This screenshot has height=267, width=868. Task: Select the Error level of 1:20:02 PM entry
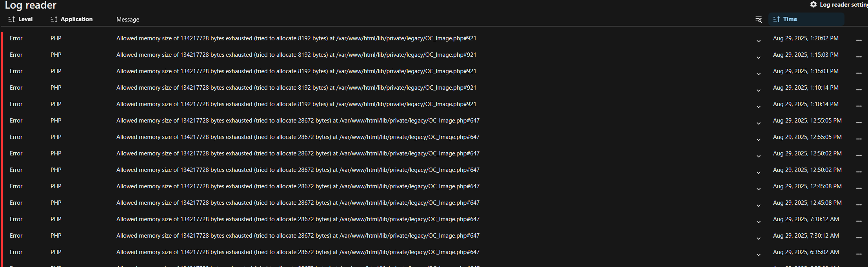pyautogui.click(x=16, y=38)
